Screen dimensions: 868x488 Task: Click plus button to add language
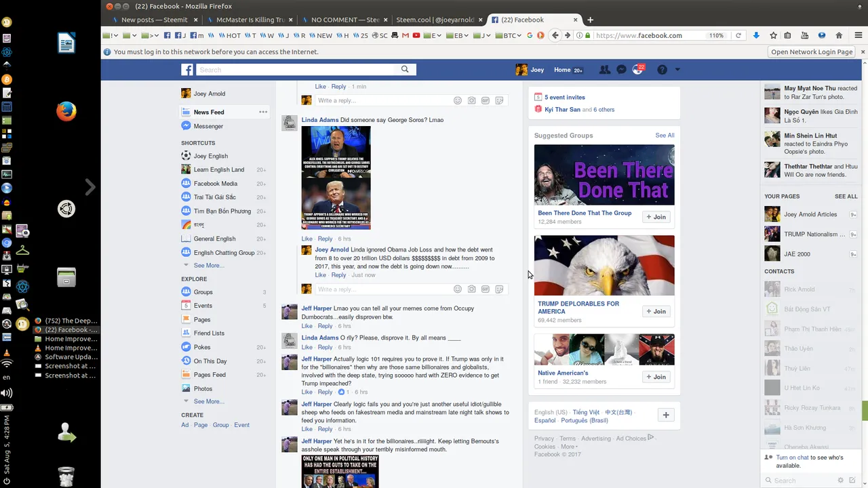pyautogui.click(x=666, y=415)
